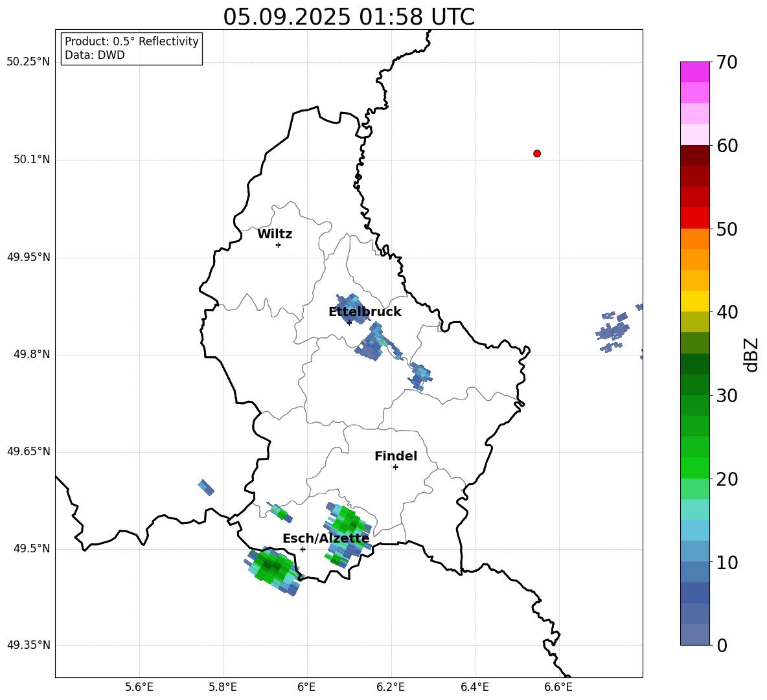This screenshot has width=767, height=700.
Task: Click the Product: 0.5° Reflectivity text
Action: tap(132, 41)
